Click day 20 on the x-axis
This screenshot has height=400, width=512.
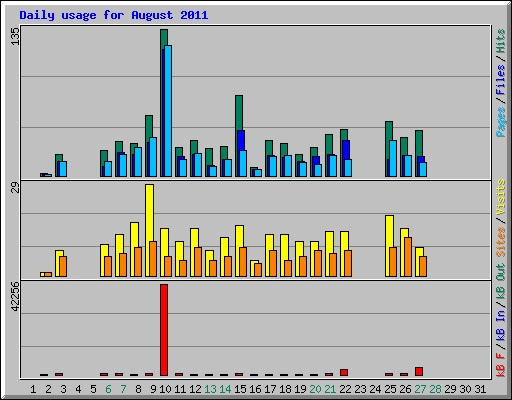coord(315,389)
